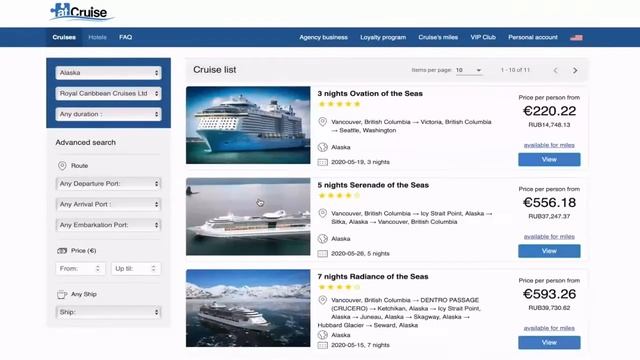Open the VIP Club page
This screenshot has height=360, width=640.
coord(483,37)
